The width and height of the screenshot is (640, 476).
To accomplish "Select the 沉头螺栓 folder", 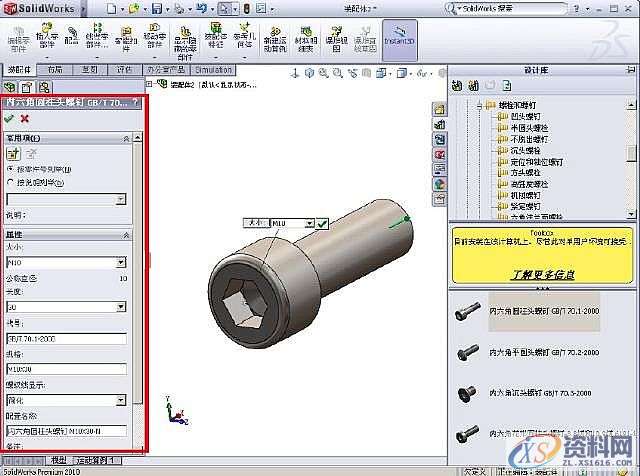I will coord(525,150).
